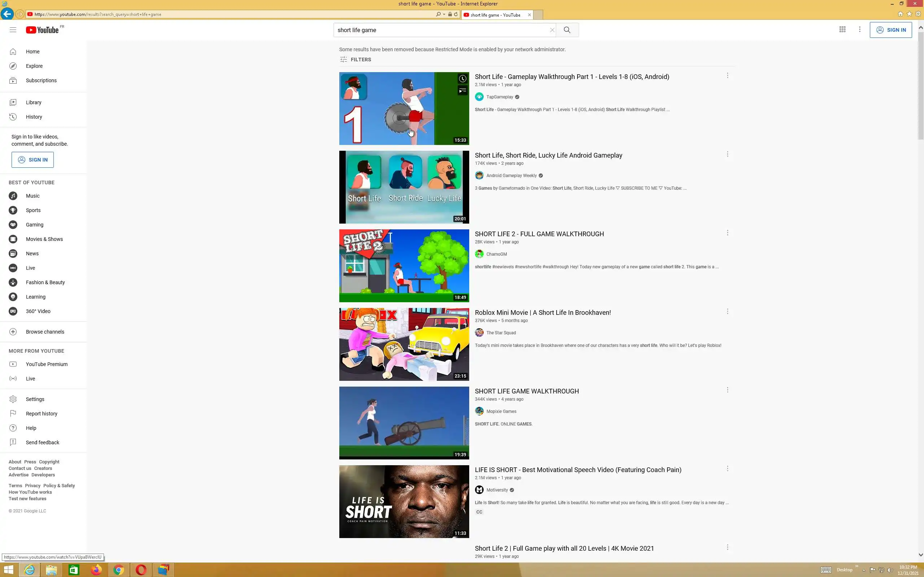Open address bar search dropdown arrow
The width and height of the screenshot is (924, 577).
[x=444, y=14]
